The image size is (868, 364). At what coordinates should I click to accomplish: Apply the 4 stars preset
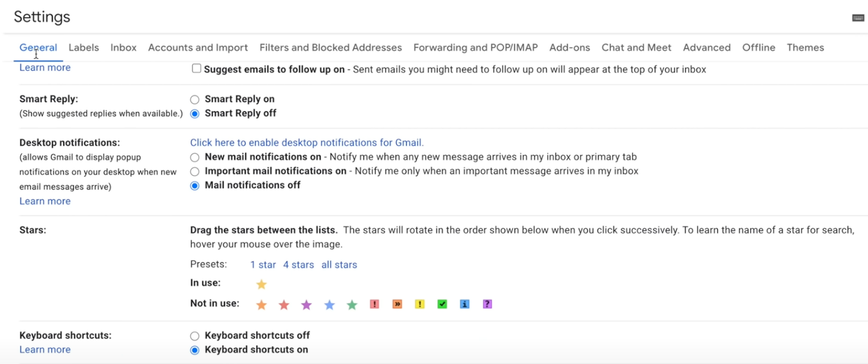299,265
